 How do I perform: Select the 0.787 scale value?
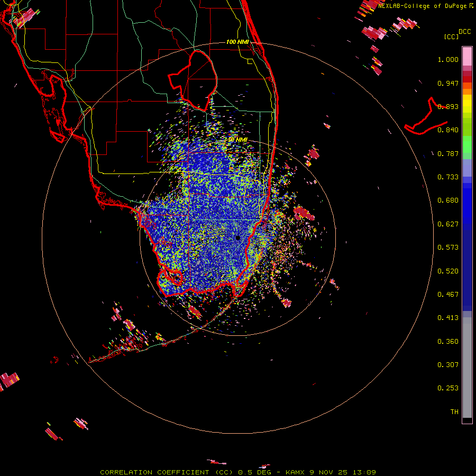(x=448, y=153)
